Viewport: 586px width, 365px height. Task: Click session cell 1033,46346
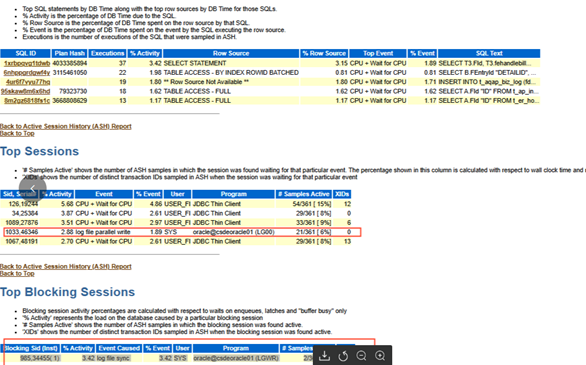[x=22, y=232]
